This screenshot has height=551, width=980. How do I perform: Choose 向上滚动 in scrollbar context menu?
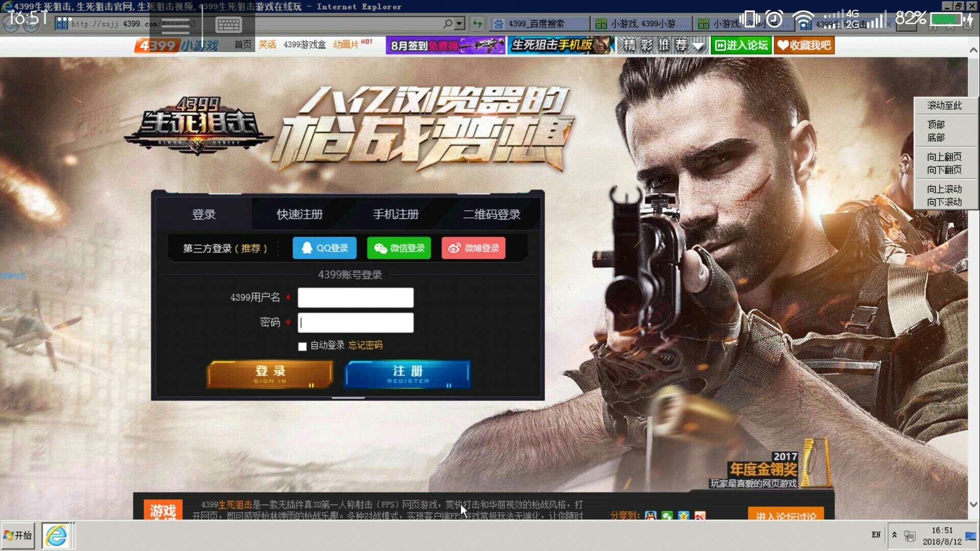945,189
